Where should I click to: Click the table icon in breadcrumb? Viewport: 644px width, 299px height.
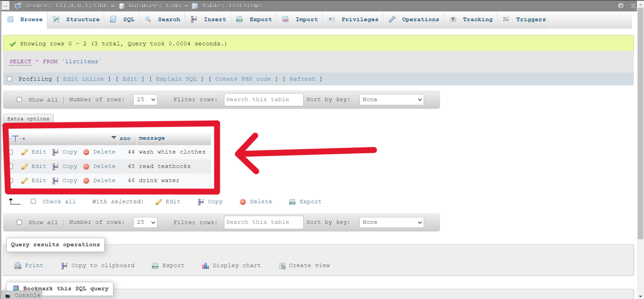tap(195, 6)
